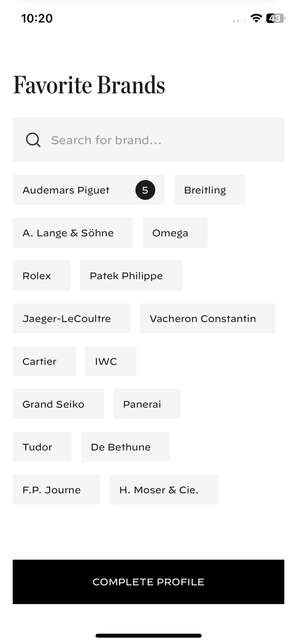Viewport: 297px width, 644px height.
Task: Choose the Cartier brand chip
Action: point(44,361)
